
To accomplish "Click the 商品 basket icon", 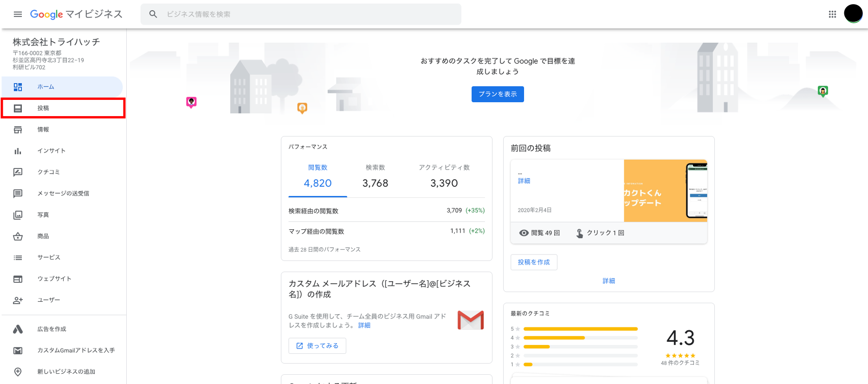I will (18, 236).
